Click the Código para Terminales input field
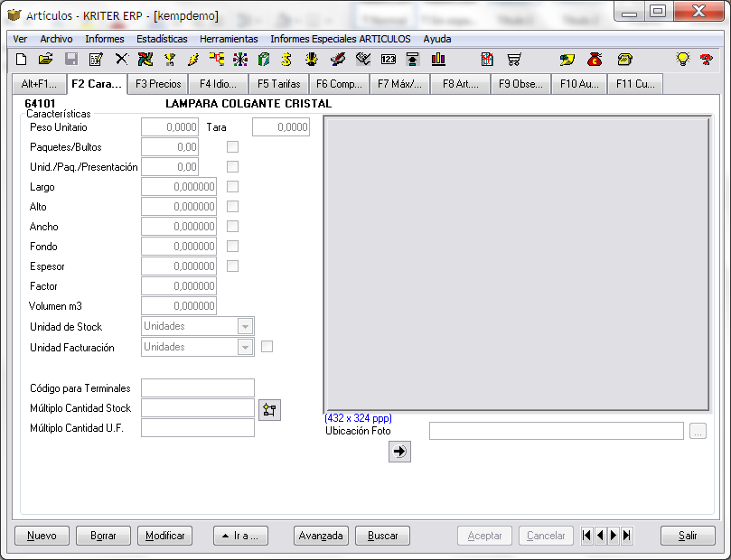 point(198,388)
